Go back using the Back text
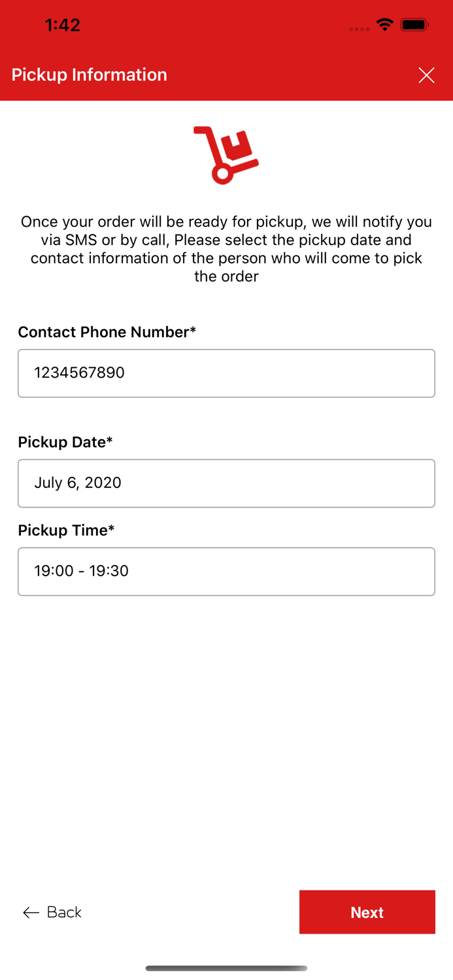This screenshot has height=980, width=453. (x=64, y=912)
